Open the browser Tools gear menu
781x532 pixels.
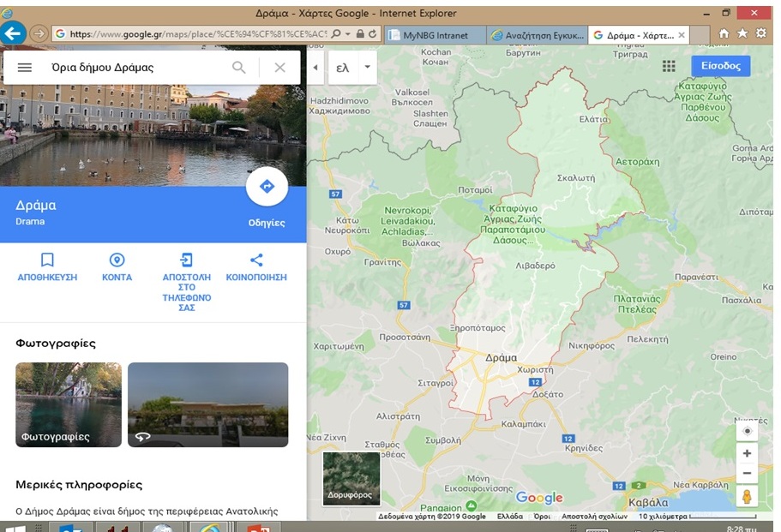(761, 33)
